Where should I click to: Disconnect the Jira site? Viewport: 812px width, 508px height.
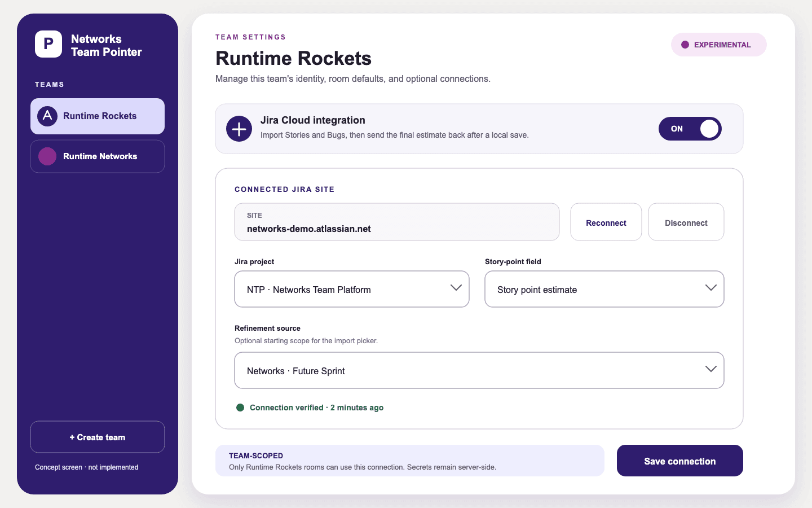pyautogui.click(x=686, y=222)
